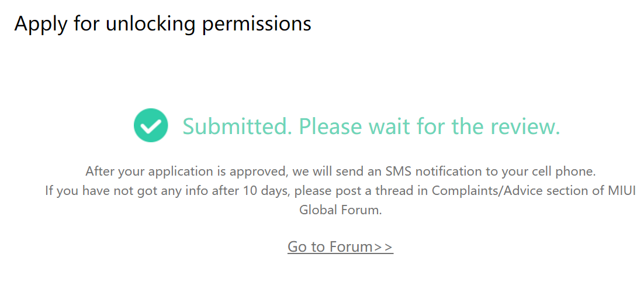This screenshot has height=281, width=644.
Task: Click the green checkmark success icon
Action: 151,126
